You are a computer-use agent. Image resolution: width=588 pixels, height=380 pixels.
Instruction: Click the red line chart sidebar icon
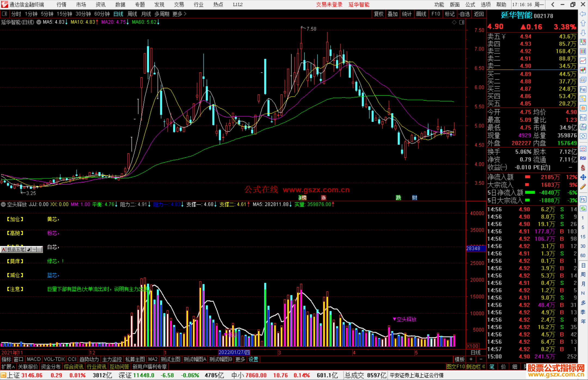click(583, 61)
